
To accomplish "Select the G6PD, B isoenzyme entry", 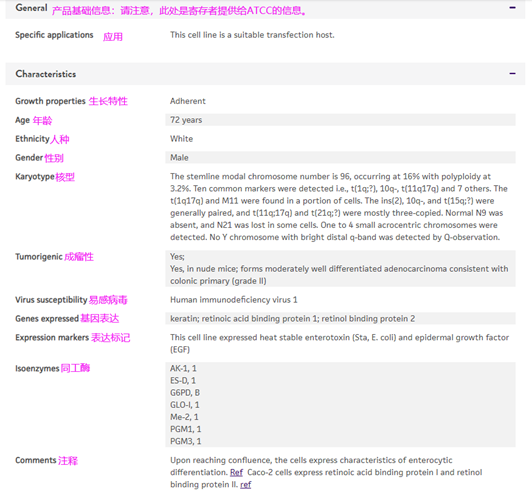I will 185,393.
